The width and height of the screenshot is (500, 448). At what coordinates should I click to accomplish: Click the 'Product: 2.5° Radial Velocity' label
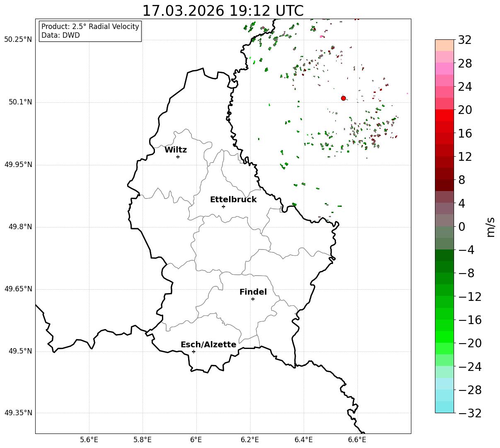[90, 27]
